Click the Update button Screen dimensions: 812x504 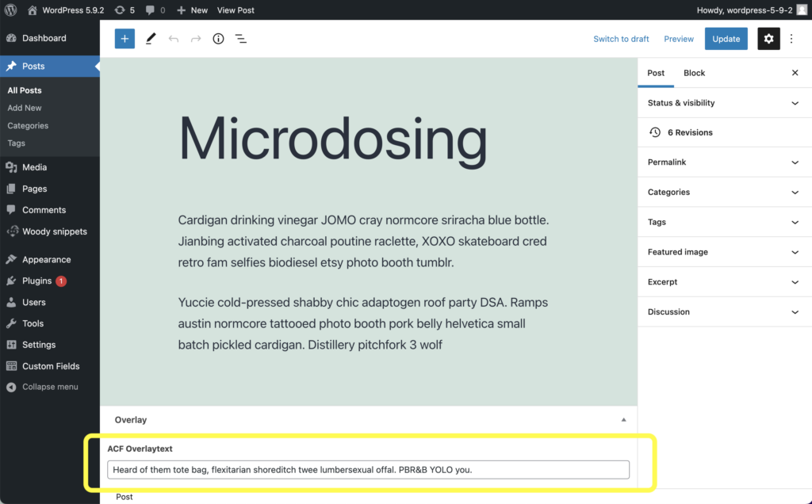[x=726, y=39]
